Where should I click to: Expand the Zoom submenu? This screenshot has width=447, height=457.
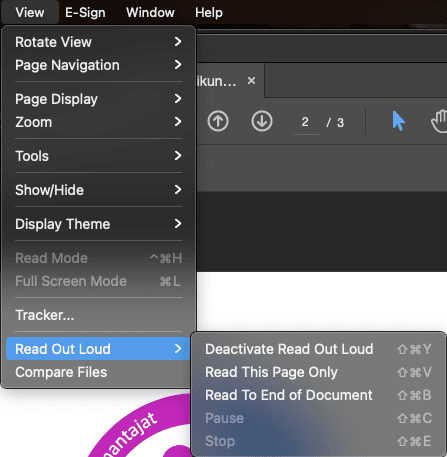point(98,122)
